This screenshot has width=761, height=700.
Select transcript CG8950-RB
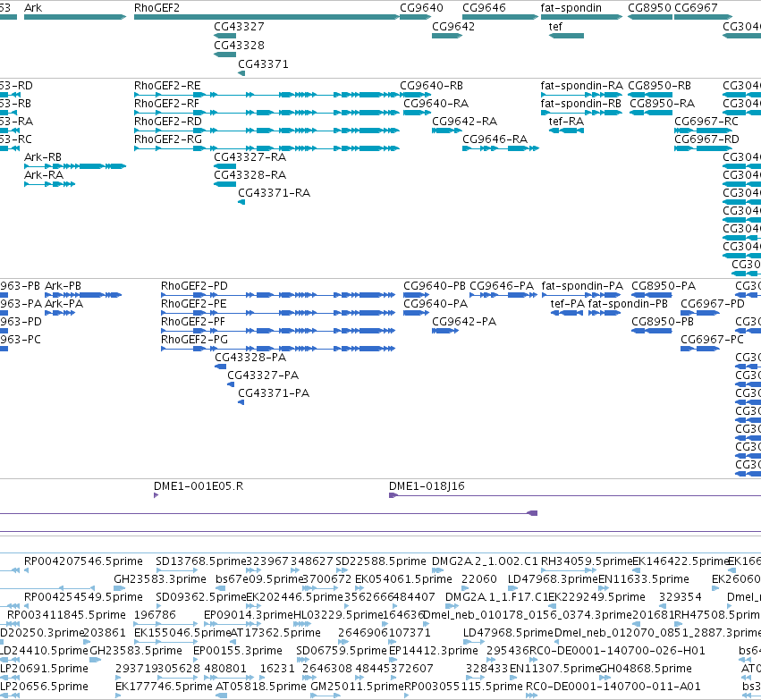coord(650,95)
